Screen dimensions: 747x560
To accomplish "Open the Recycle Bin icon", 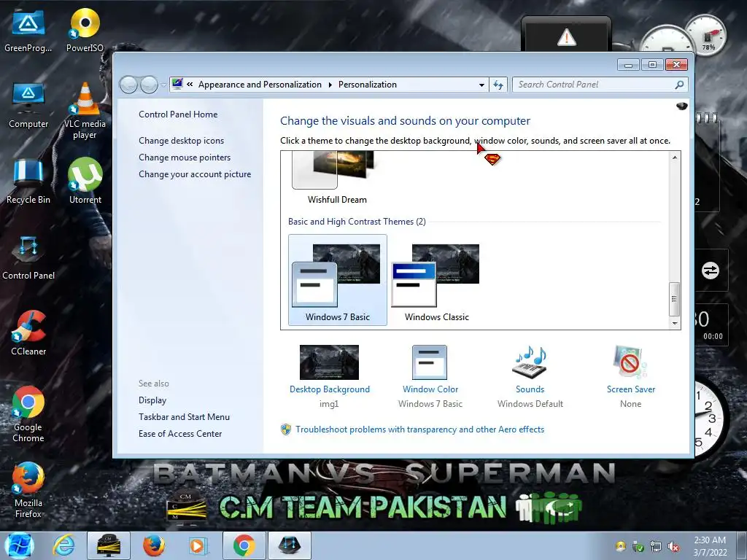I will 28,182.
